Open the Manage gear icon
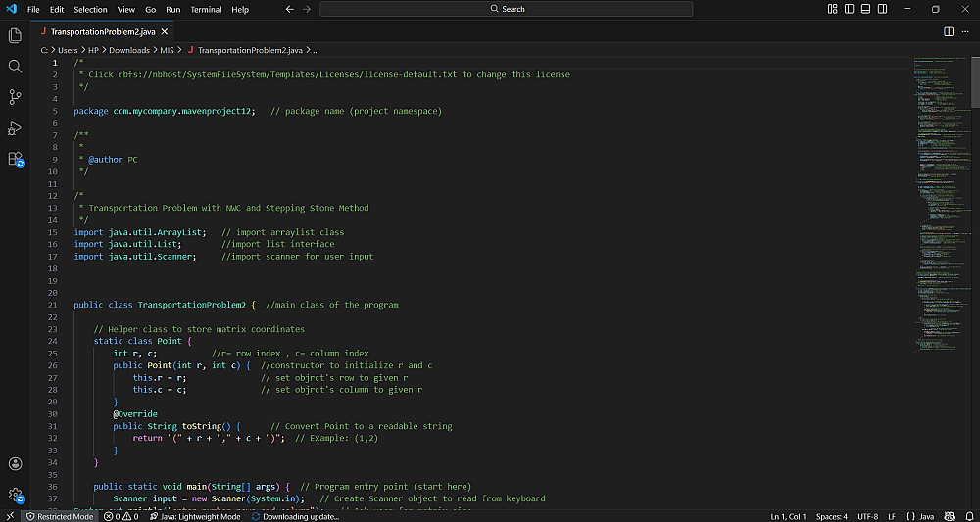Viewport: 980px width, 522px height. click(x=15, y=495)
